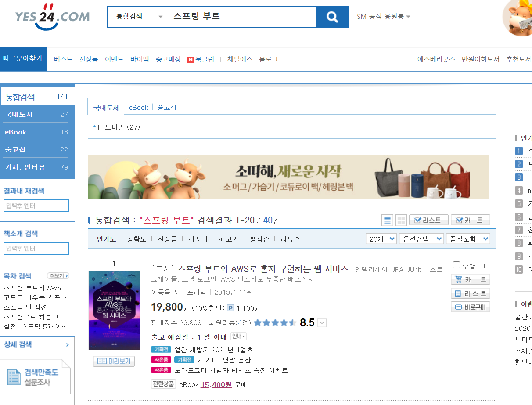
Task: Sort results by 정확도
Action: pos(137,239)
